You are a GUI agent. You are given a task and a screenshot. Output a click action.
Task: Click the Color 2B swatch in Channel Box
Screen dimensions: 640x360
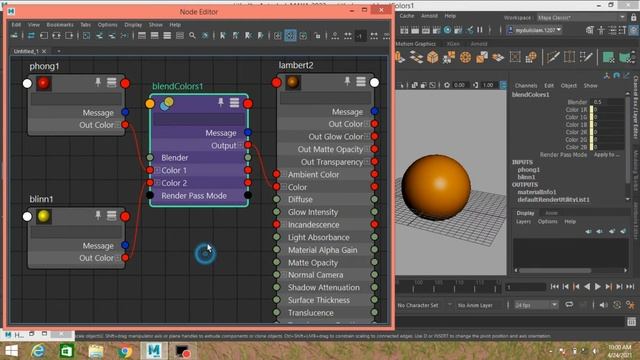point(591,147)
